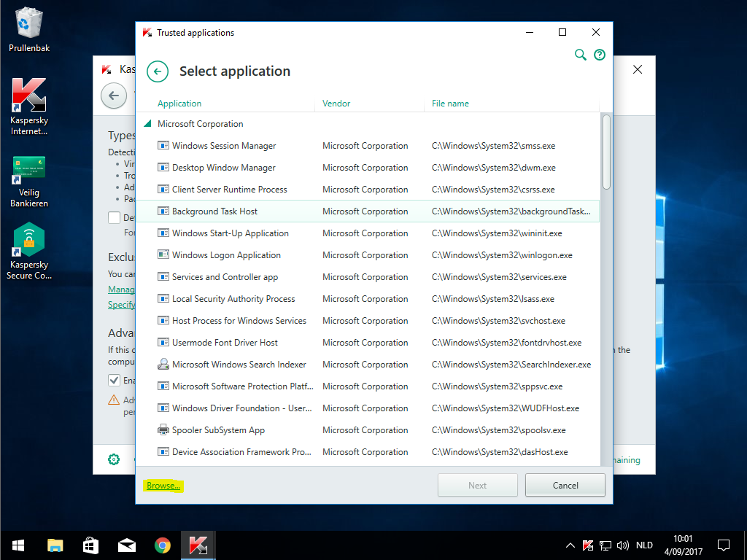Click the icon of Windows Session Manager row
This screenshot has height=560, width=747.
coord(163,145)
